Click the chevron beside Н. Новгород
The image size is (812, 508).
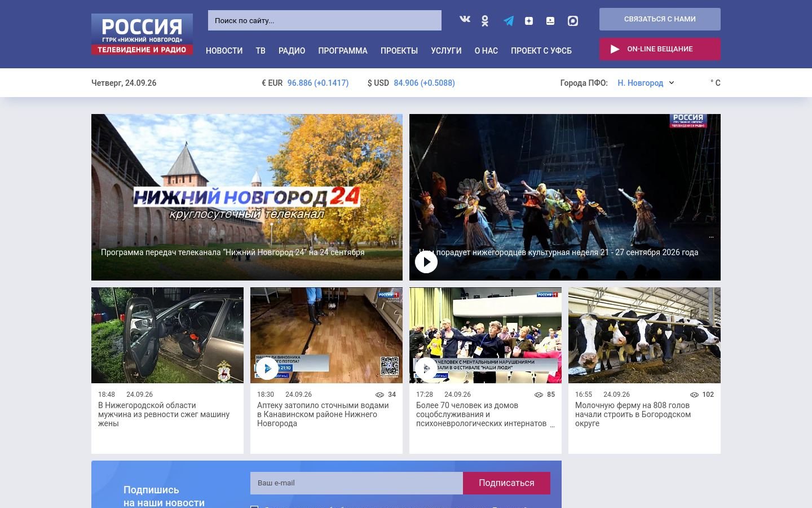click(671, 83)
